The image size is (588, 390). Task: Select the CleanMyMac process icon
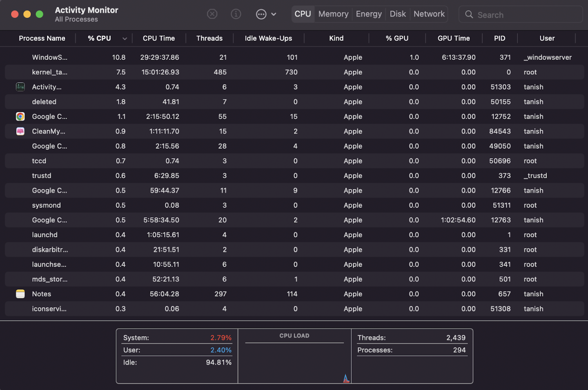[x=20, y=132]
